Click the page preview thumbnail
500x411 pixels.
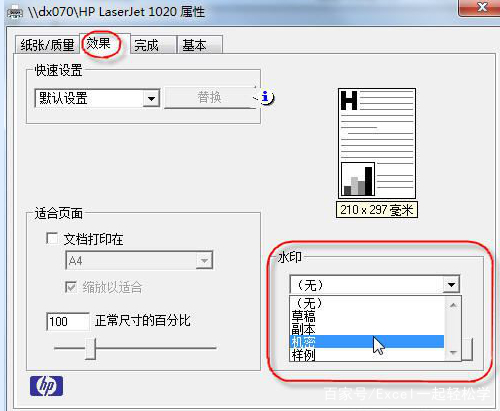pyautogui.click(x=377, y=143)
